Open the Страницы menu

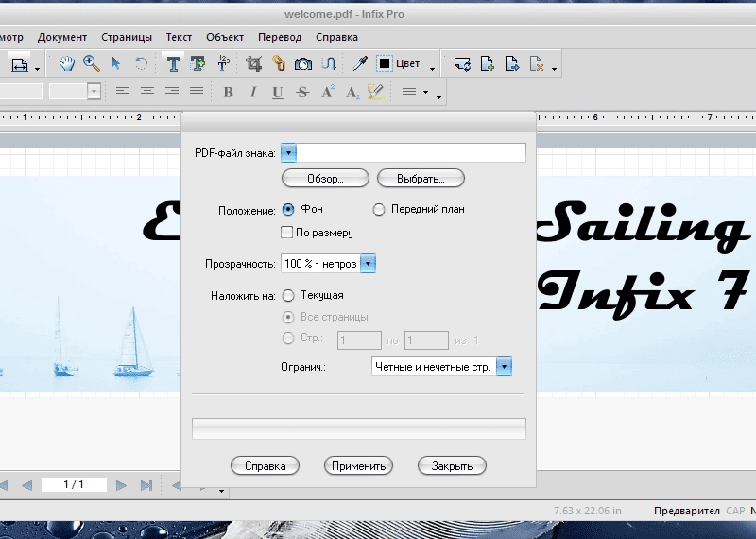[x=127, y=37]
